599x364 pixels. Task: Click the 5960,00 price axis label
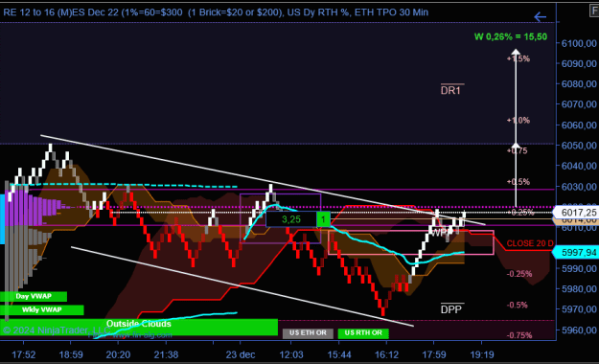pos(579,330)
